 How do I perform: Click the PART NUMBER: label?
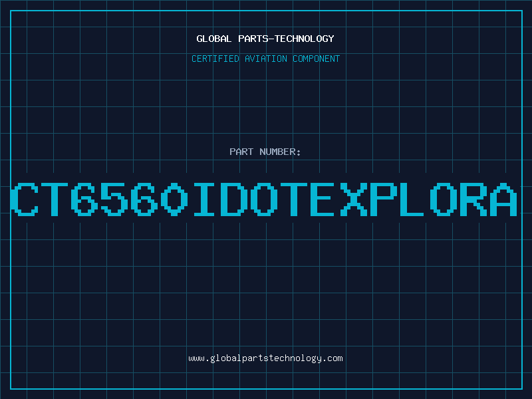265,152
